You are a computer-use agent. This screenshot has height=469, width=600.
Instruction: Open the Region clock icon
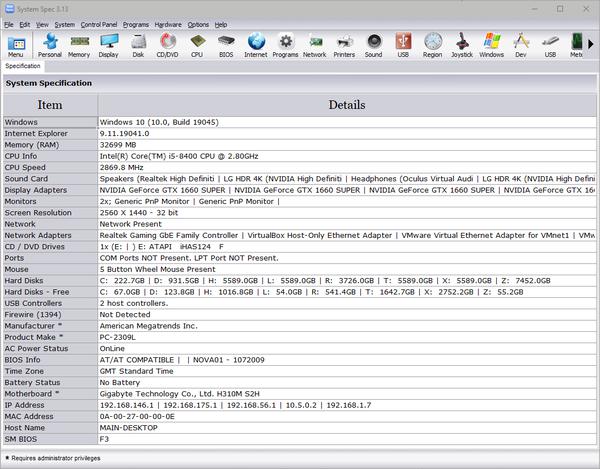point(433,46)
